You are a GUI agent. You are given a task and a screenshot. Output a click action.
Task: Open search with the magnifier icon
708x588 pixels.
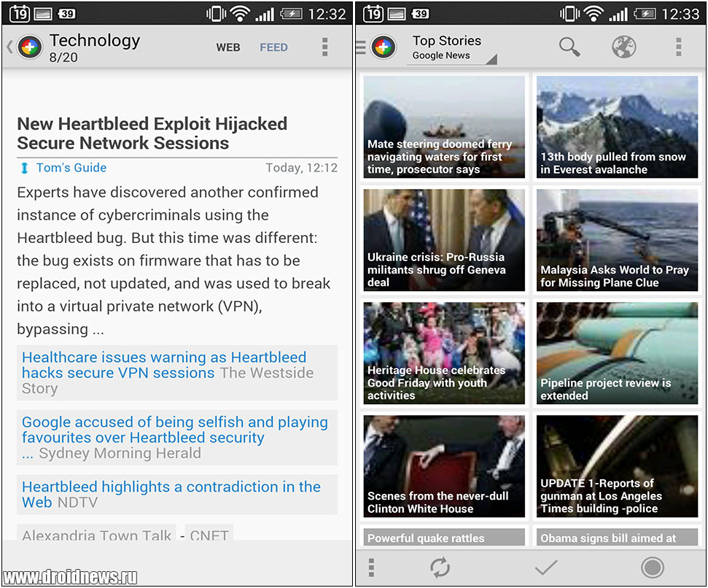[569, 47]
